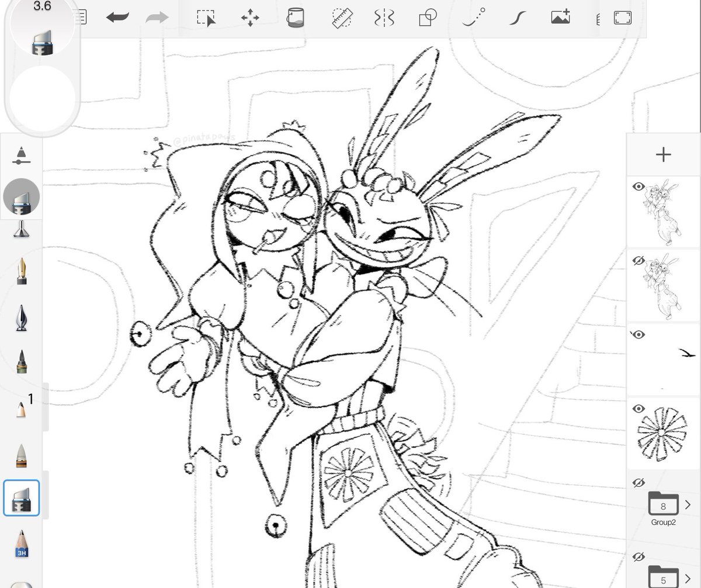Hide the third layer with small mark
This screenshot has width=701, height=588.
tap(638, 334)
